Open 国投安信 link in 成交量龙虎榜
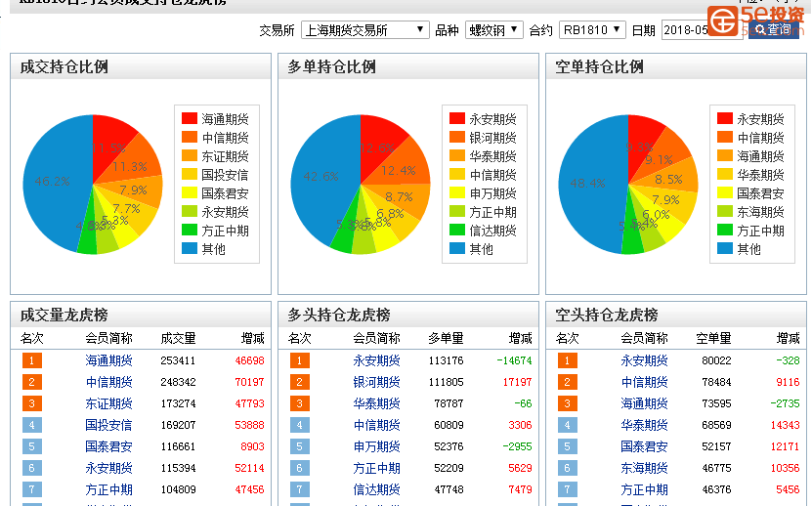The height and width of the screenshot is (506, 812). [x=108, y=425]
